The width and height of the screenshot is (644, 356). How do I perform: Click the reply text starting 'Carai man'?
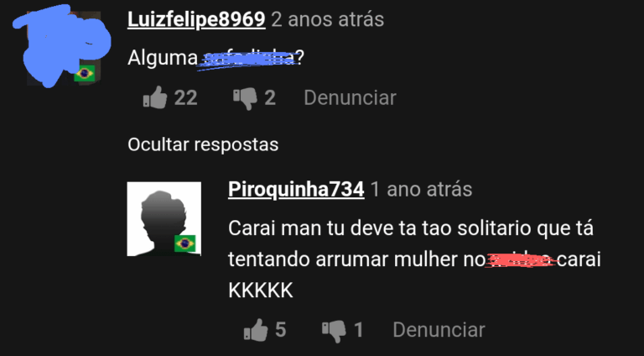pyautogui.click(x=414, y=259)
